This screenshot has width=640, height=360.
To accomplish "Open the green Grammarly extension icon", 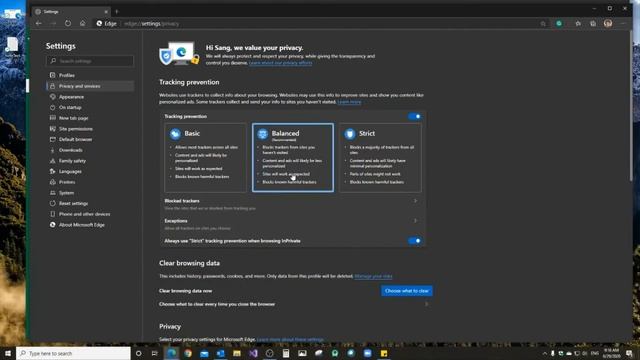I will coord(559,24).
